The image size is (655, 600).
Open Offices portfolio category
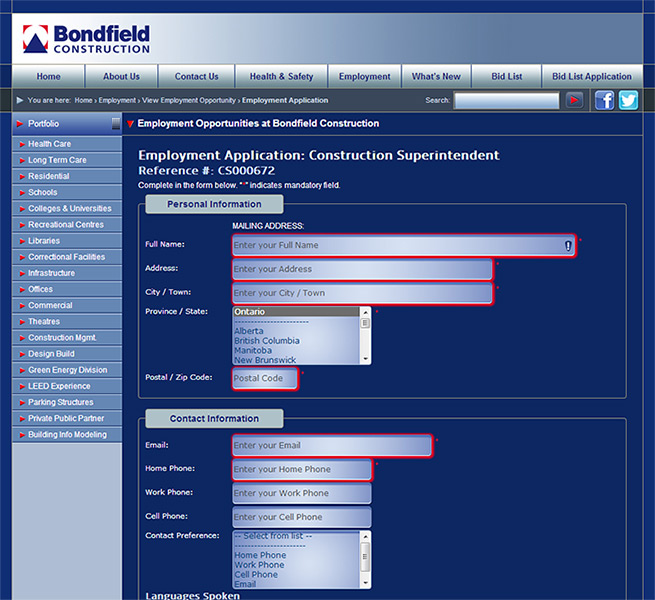pyautogui.click(x=67, y=289)
